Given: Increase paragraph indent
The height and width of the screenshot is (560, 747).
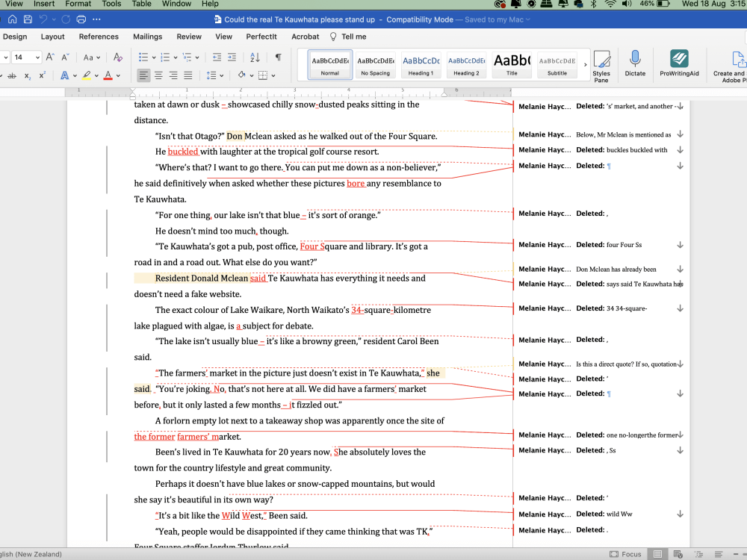Looking at the screenshot, I should point(232,57).
